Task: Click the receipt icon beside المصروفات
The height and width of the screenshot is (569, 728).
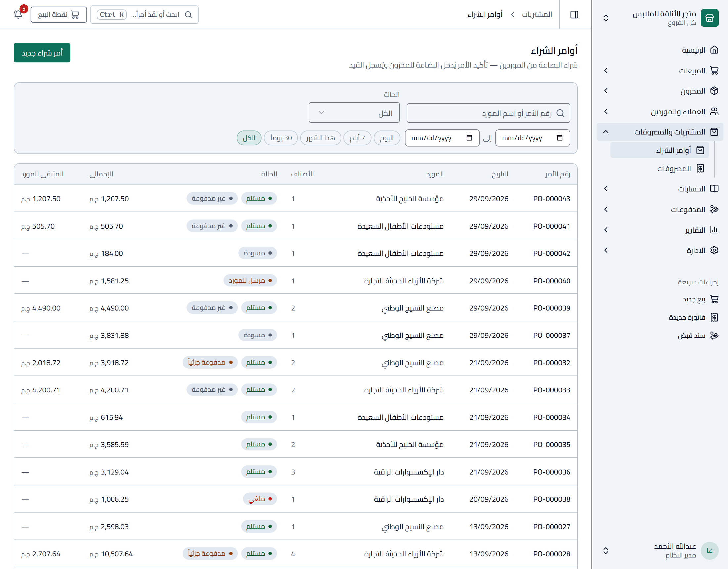Action: pyautogui.click(x=700, y=169)
